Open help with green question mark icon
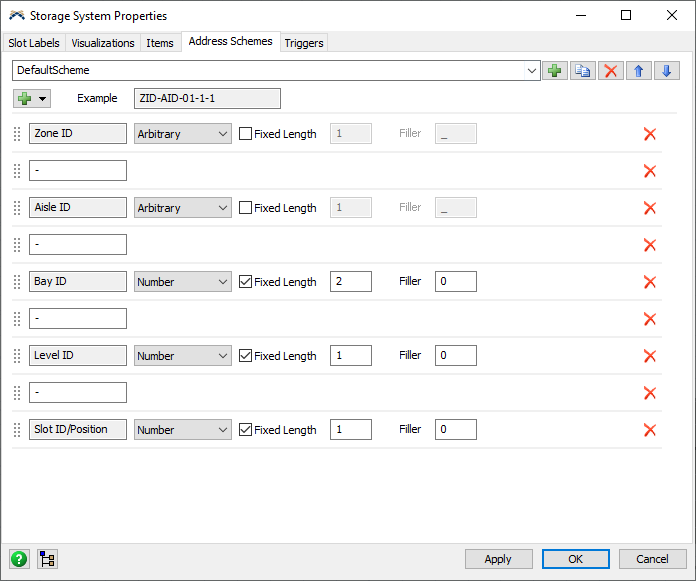The height and width of the screenshot is (581, 696). [19, 559]
